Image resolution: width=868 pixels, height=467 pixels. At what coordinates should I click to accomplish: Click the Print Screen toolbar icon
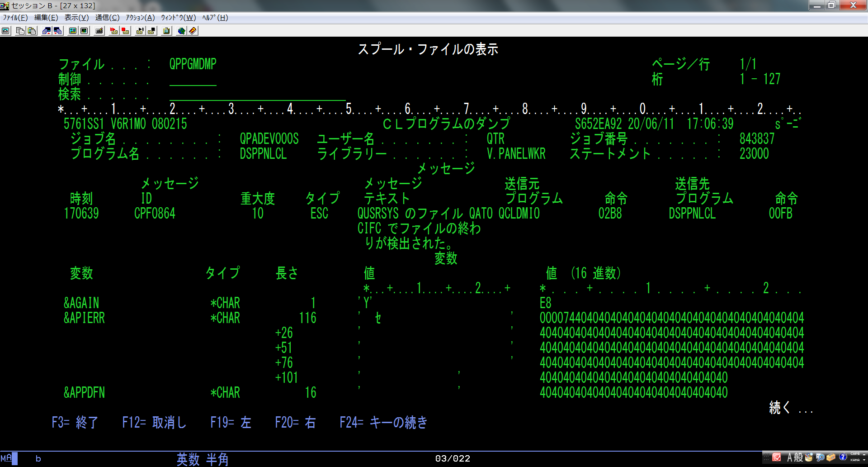(6, 31)
